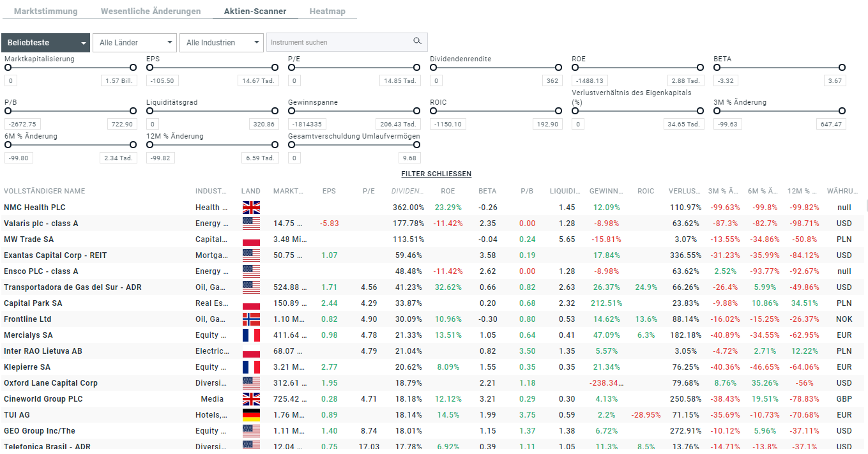Click the Polish flag for MW Trade SA
This screenshot has width=868, height=454.
(251, 239)
